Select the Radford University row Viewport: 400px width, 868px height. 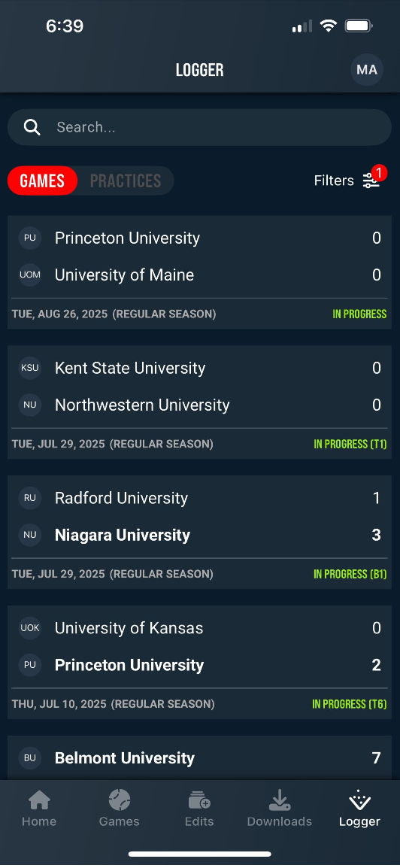point(199,498)
